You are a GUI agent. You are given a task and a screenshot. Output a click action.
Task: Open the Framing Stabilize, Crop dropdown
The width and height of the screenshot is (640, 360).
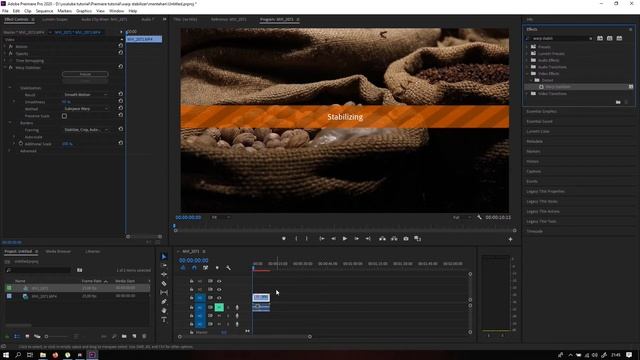(87, 130)
